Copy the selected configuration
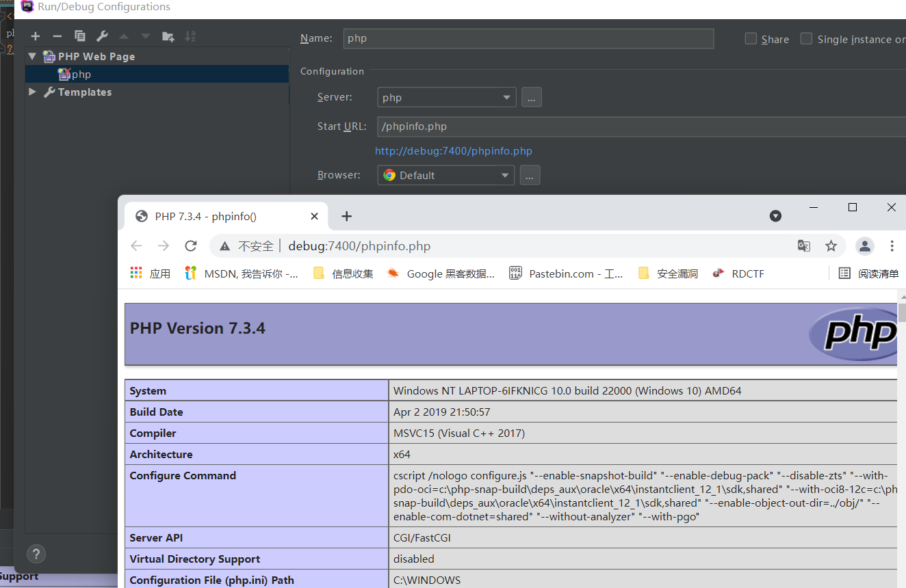Screen dimensions: 906x588 [80, 36]
